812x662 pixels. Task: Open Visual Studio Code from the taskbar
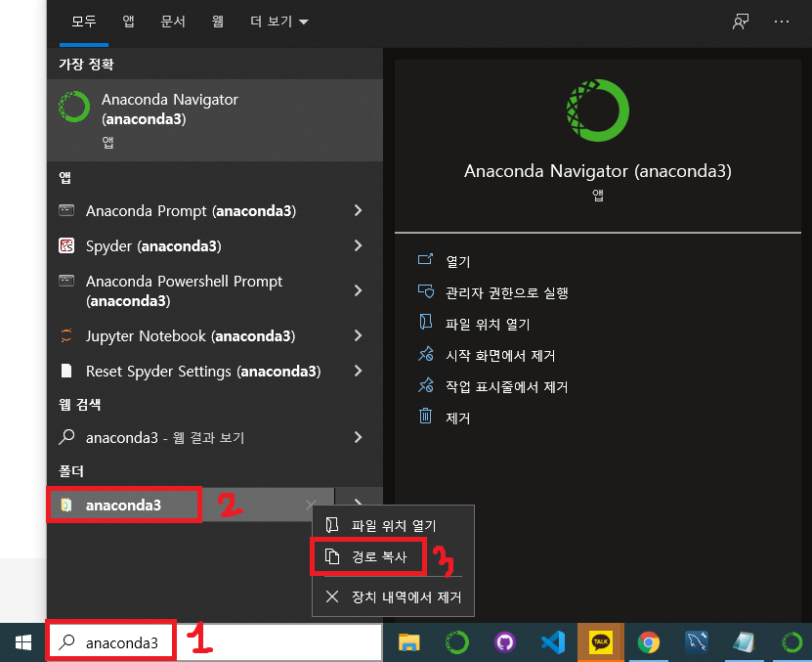coord(552,642)
